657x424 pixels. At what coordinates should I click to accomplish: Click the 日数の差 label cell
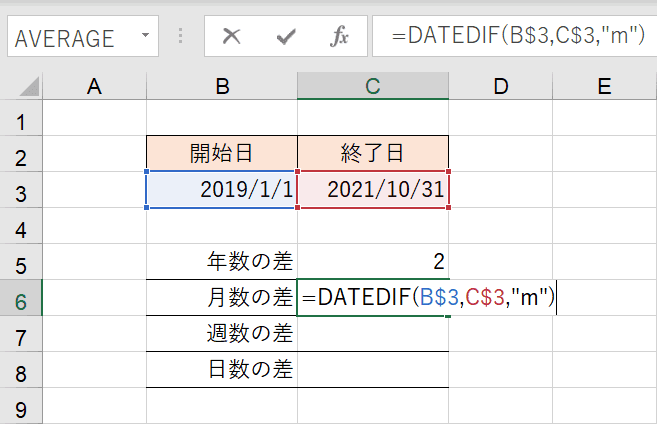tap(222, 370)
